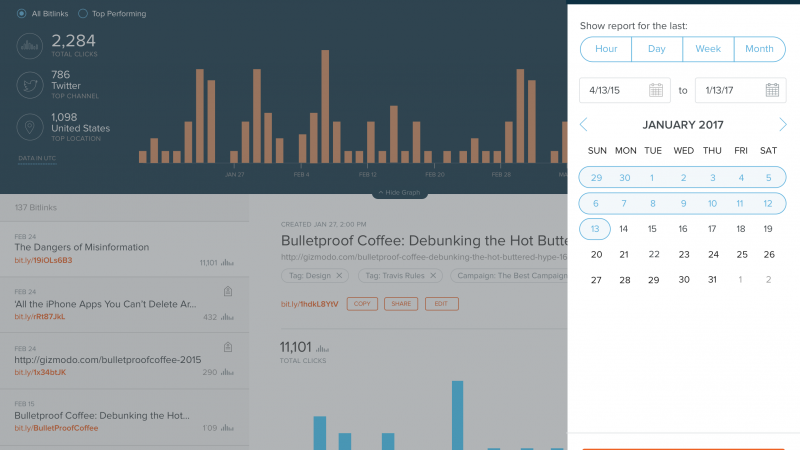Click the 1/13/17 end date field

tap(741, 90)
